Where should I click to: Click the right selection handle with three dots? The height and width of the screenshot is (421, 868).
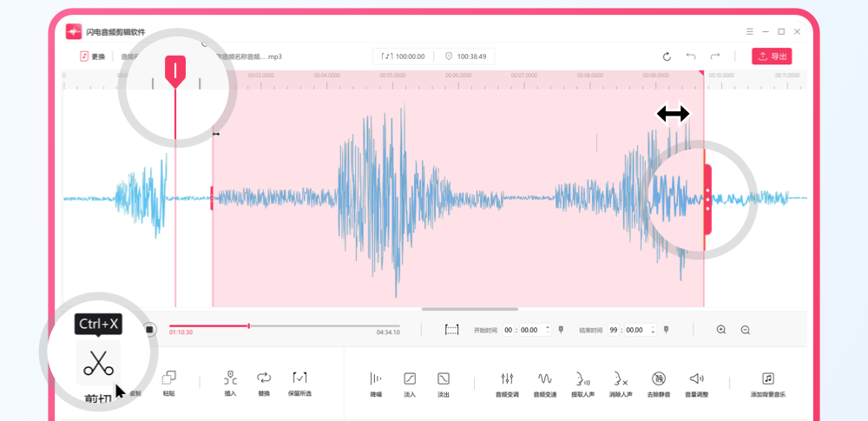click(707, 200)
